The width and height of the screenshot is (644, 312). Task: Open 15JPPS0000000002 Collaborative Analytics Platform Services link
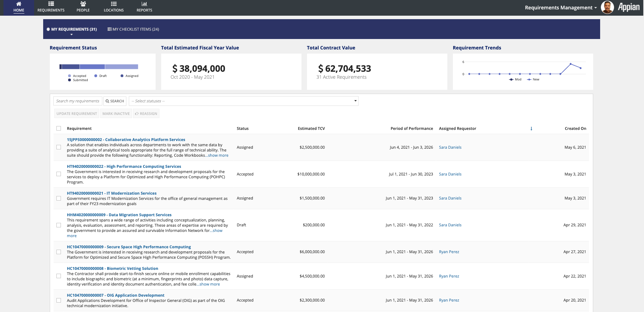(126, 140)
